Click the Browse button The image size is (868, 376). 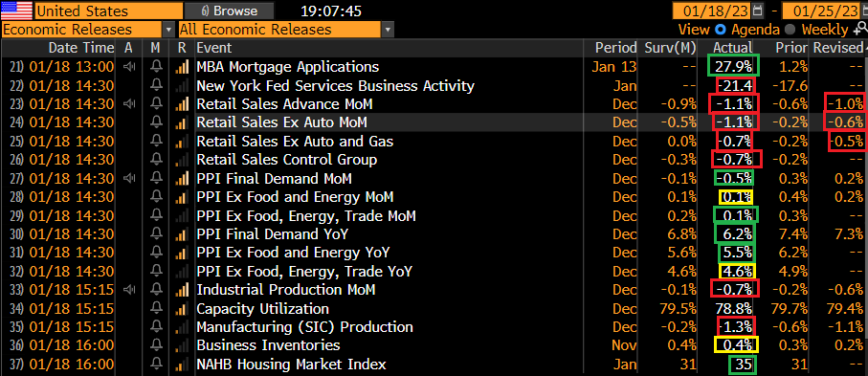[229, 11]
